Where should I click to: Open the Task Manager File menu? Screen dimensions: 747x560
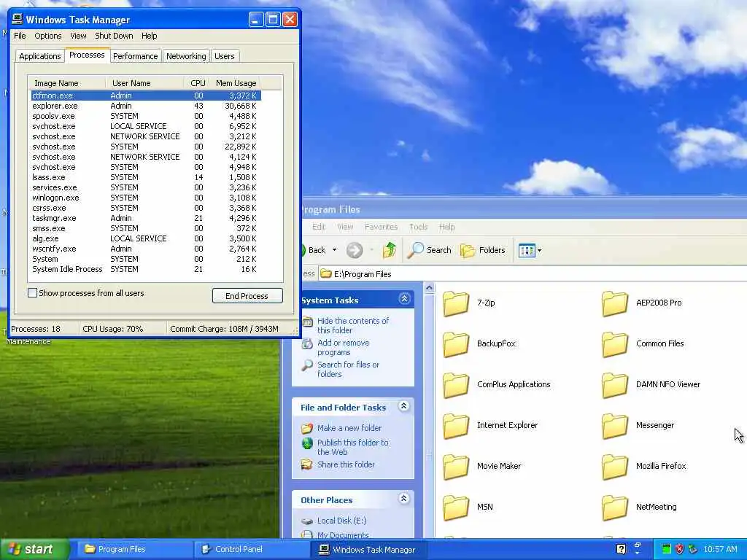(x=20, y=36)
